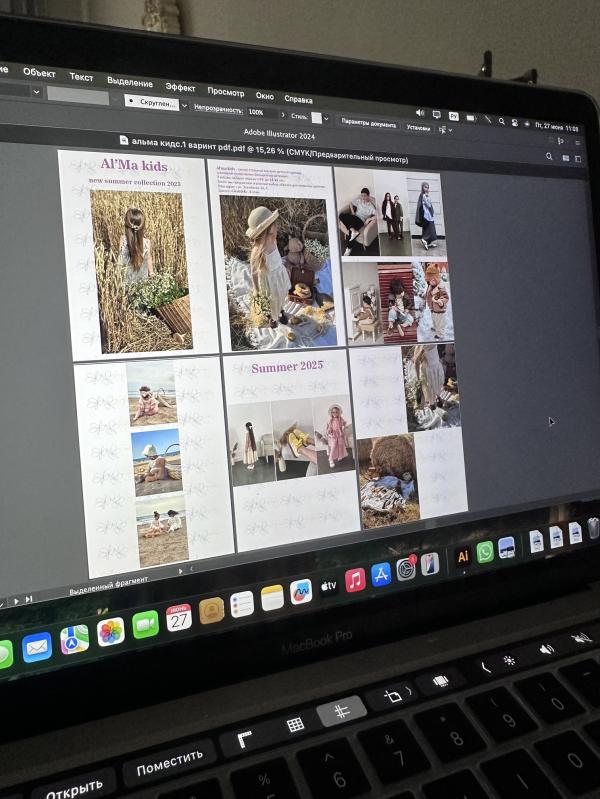600x799 pixels.
Task: Open the Текст menu
Action: point(81,77)
